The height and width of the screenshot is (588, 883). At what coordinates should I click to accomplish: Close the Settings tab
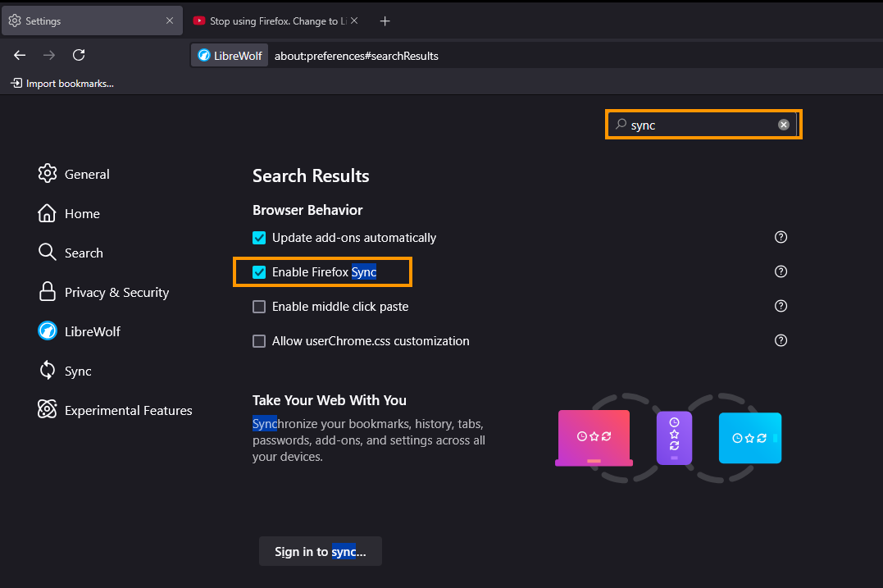(170, 21)
